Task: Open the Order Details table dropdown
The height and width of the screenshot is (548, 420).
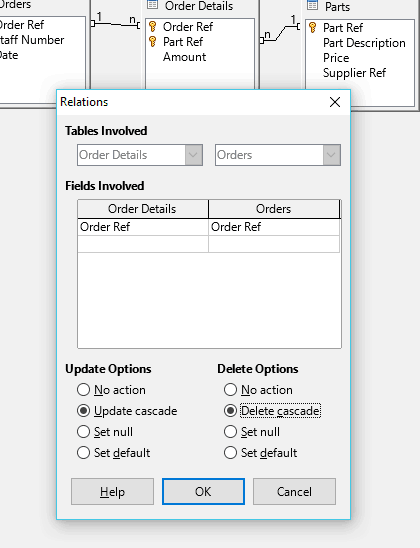Action: click(194, 155)
